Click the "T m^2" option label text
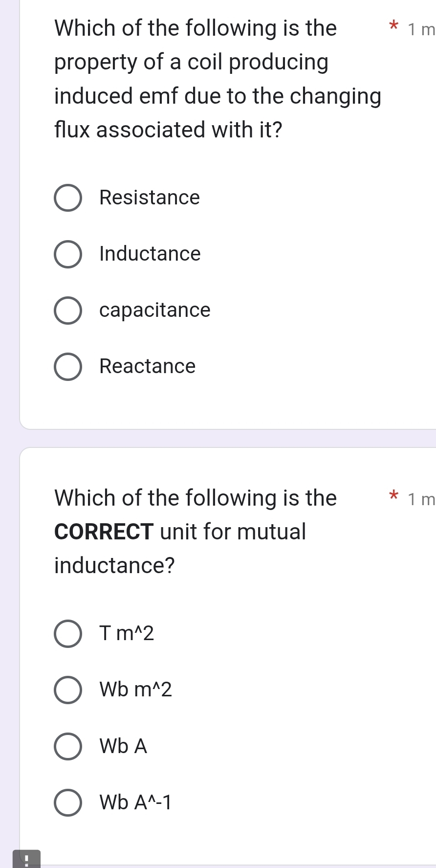The width and height of the screenshot is (436, 868). pyautogui.click(x=127, y=633)
